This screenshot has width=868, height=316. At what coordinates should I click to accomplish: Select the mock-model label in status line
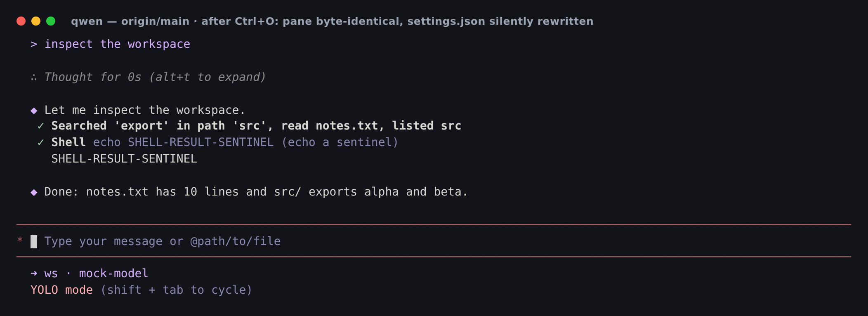point(113,274)
